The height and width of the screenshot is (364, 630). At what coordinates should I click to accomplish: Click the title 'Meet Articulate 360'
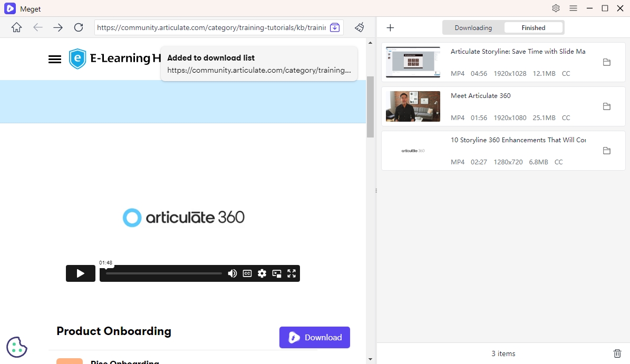click(480, 95)
